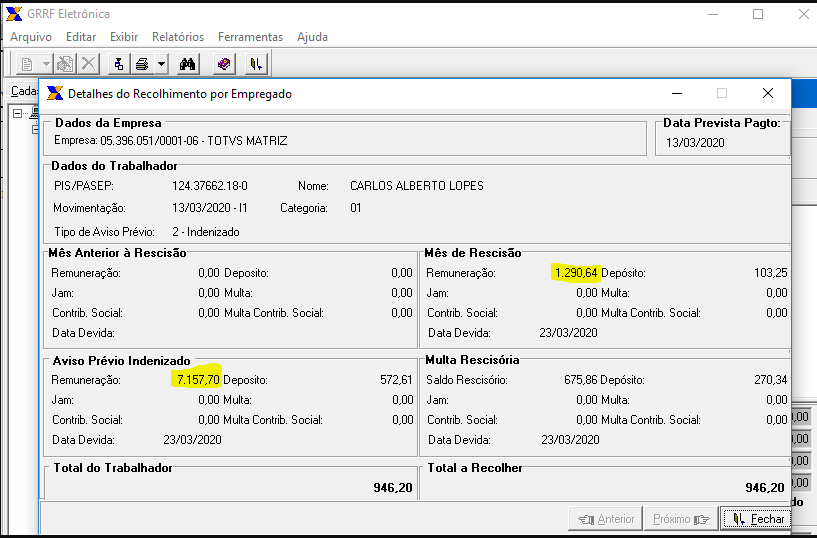Screen dimensions: 817x538
Task: Click the Fechar button
Action: (757, 519)
